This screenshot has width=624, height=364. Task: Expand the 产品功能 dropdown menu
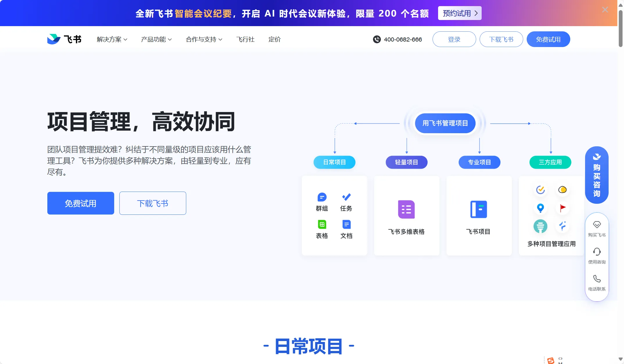click(157, 39)
